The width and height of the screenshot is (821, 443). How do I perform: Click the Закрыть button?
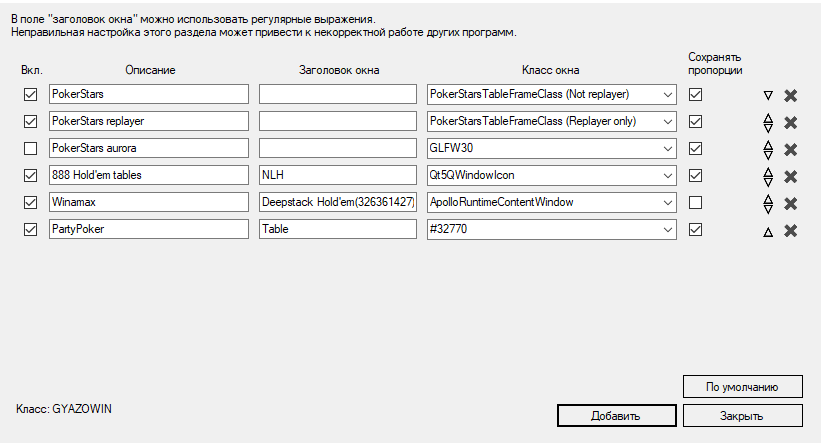742,416
